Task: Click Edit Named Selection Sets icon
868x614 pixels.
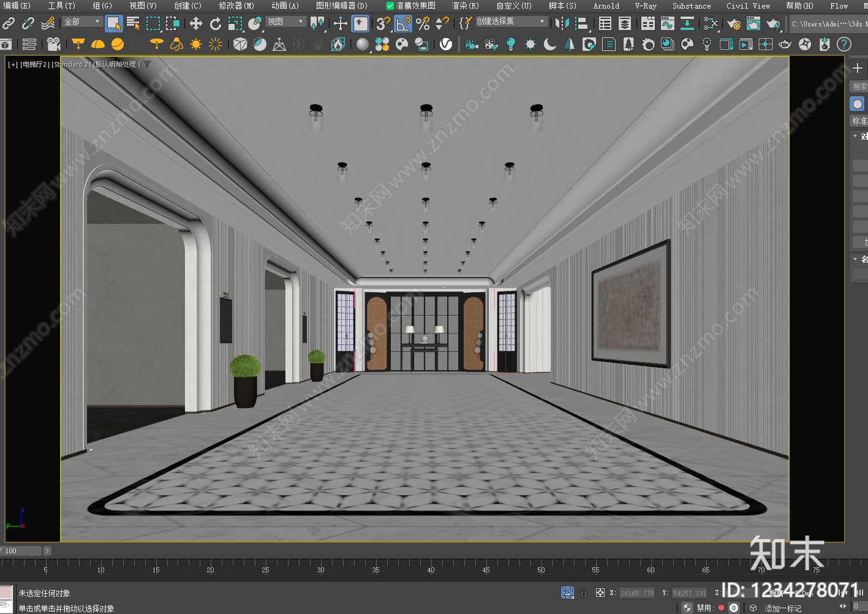Action: click(466, 24)
